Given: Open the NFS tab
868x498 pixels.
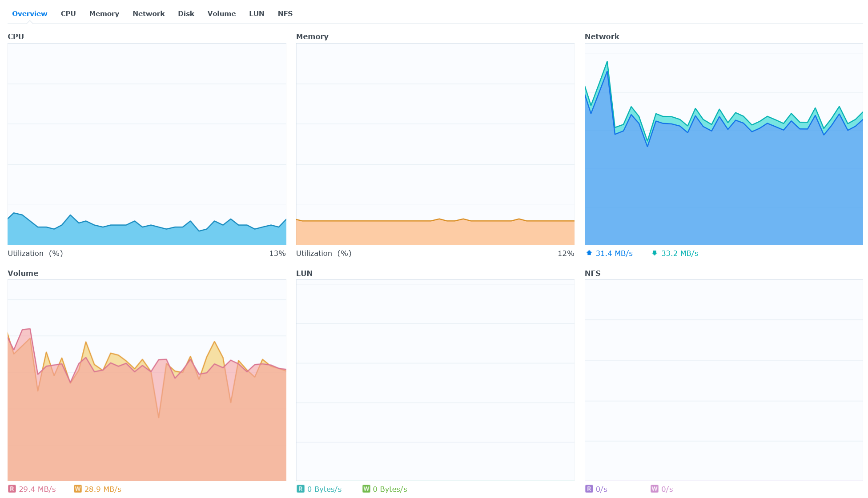Looking at the screenshot, I should [285, 13].
